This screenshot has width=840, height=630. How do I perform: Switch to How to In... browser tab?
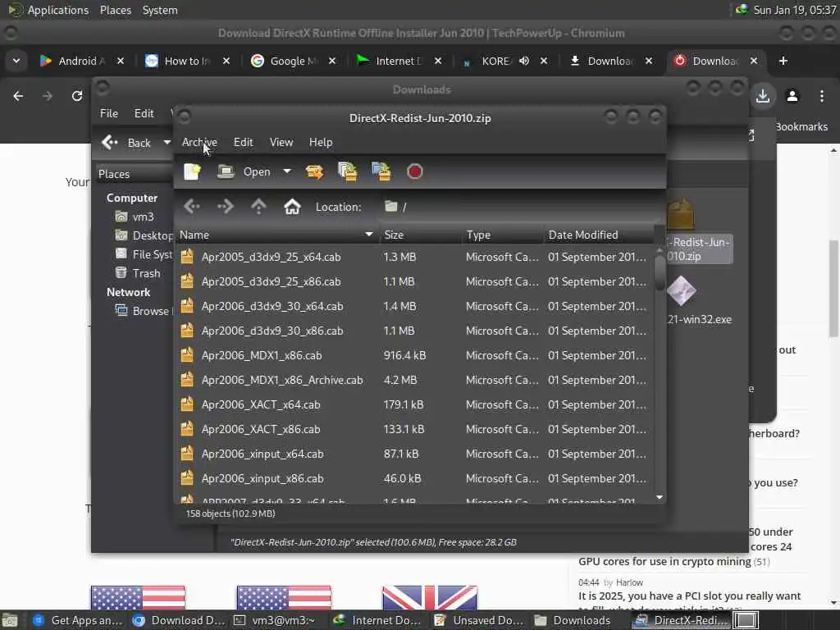point(186,61)
